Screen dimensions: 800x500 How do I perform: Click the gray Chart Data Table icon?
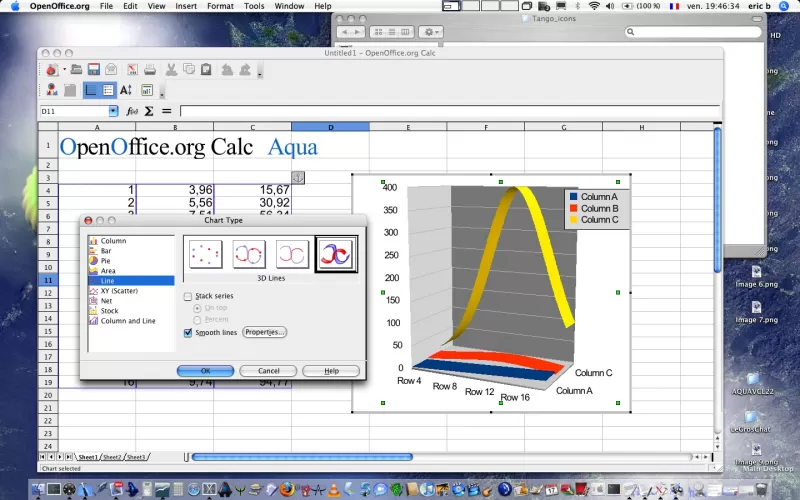tap(70, 90)
